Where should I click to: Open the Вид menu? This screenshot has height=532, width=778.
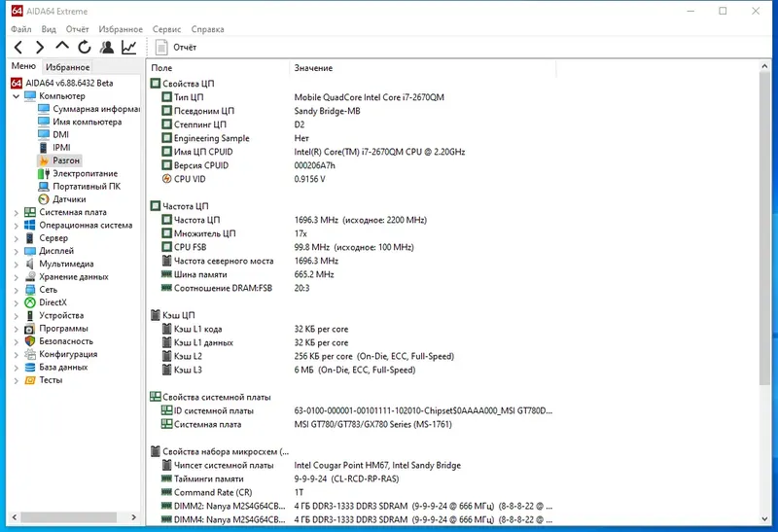[49, 29]
